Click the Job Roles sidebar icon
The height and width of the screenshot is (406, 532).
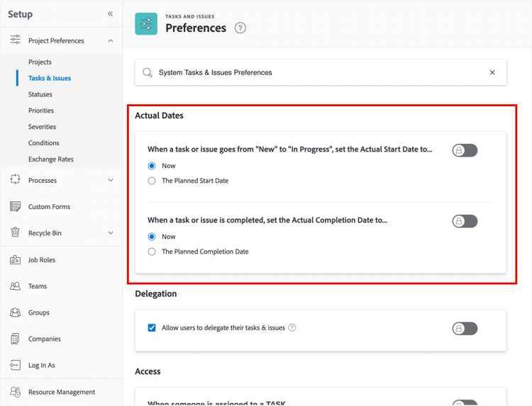click(15, 260)
